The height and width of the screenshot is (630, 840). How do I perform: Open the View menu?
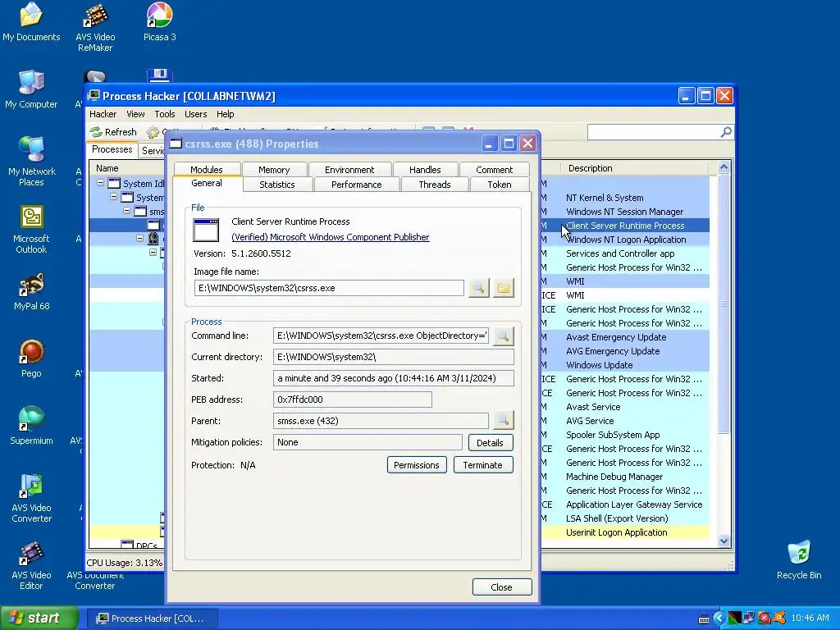135,114
